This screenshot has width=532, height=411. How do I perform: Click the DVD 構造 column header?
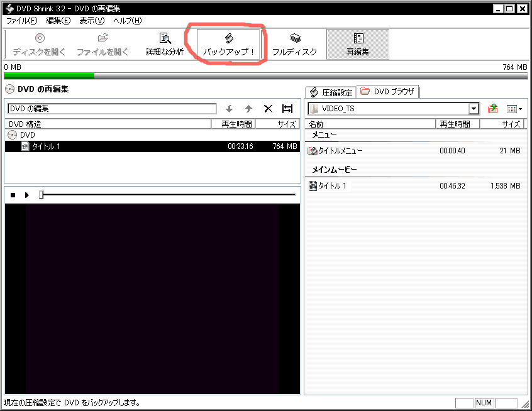point(108,124)
